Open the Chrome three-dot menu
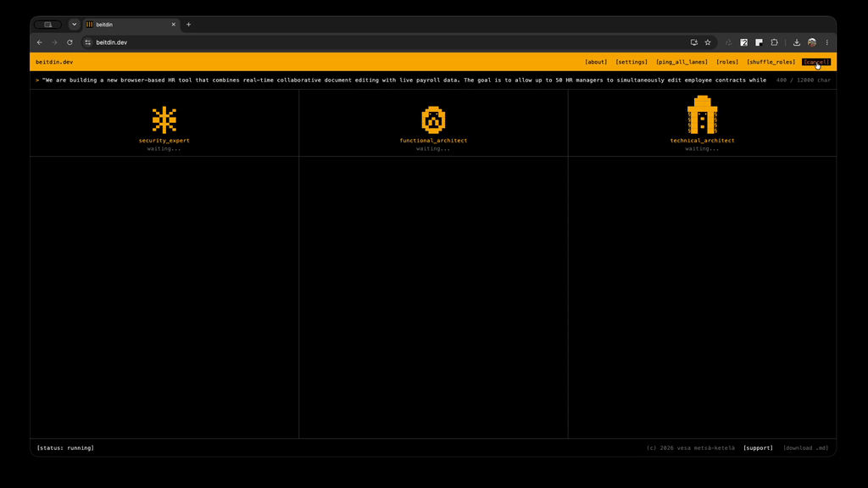 827,42
